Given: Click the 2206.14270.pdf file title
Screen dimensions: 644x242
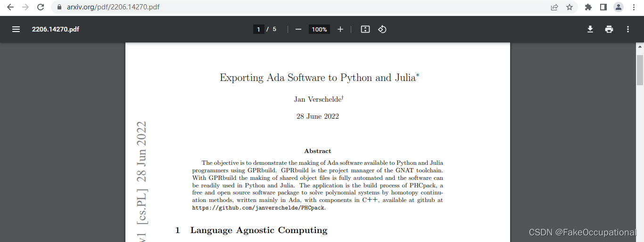Looking at the screenshot, I should click(x=55, y=29).
